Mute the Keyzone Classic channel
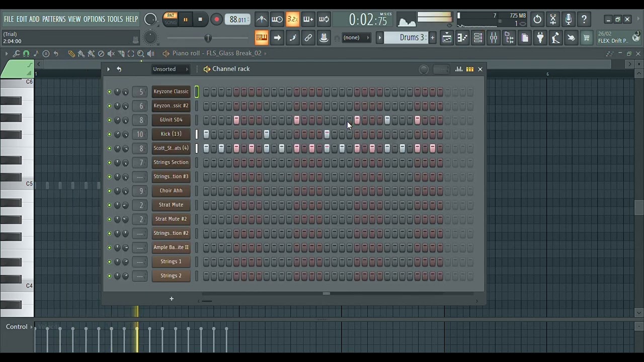 point(109,92)
